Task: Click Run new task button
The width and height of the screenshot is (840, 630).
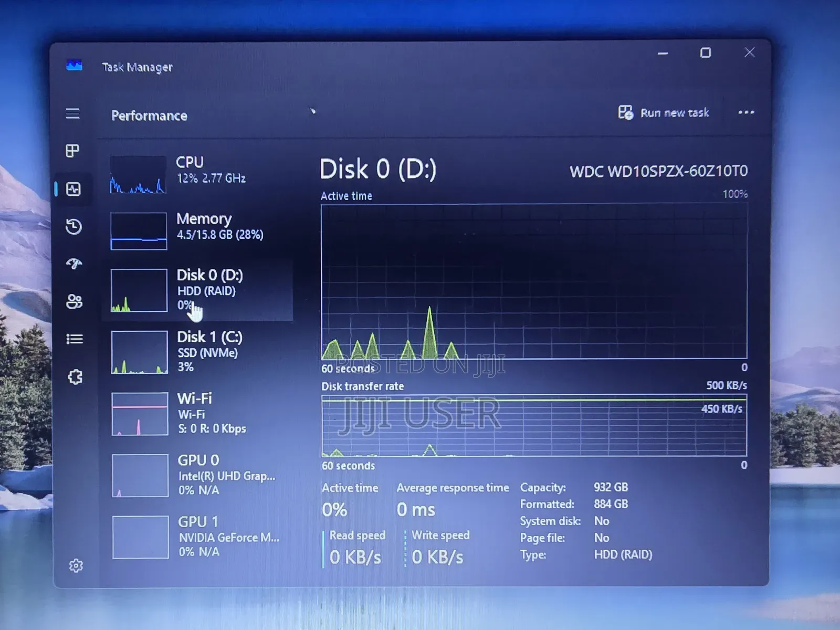Action: (664, 112)
